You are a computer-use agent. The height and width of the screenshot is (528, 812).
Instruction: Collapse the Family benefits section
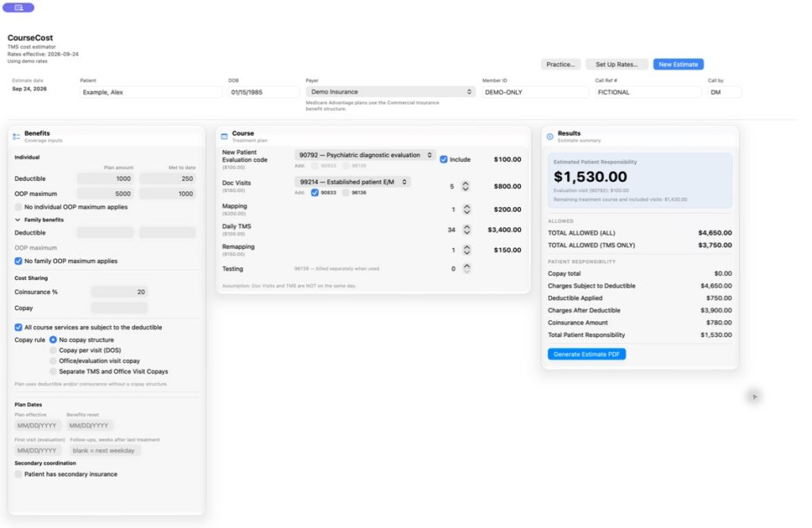pyautogui.click(x=17, y=220)
